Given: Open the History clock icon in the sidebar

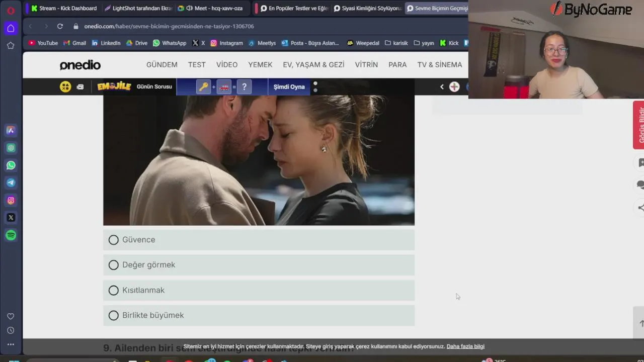Looking at the screenshot, I should tap(11, 330).
